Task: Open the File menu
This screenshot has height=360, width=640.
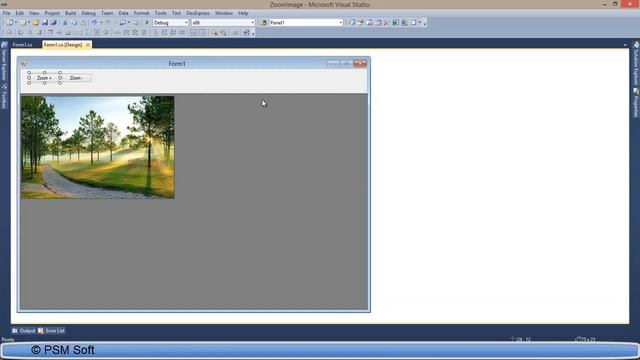Action: point(6,13)
